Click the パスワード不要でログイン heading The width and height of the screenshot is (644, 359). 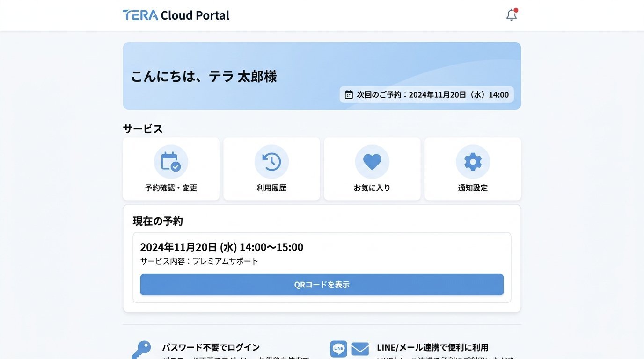pyautogui.click(x=212, y=347)
